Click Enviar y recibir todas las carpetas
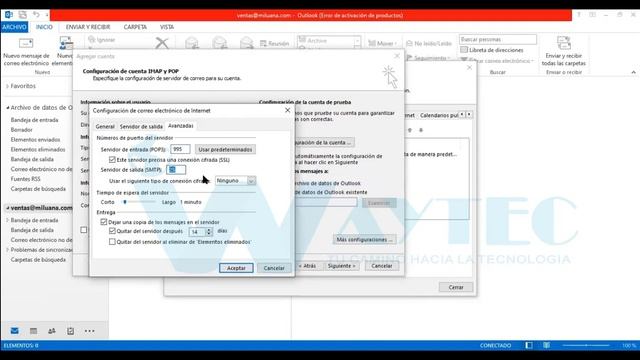 564,51
